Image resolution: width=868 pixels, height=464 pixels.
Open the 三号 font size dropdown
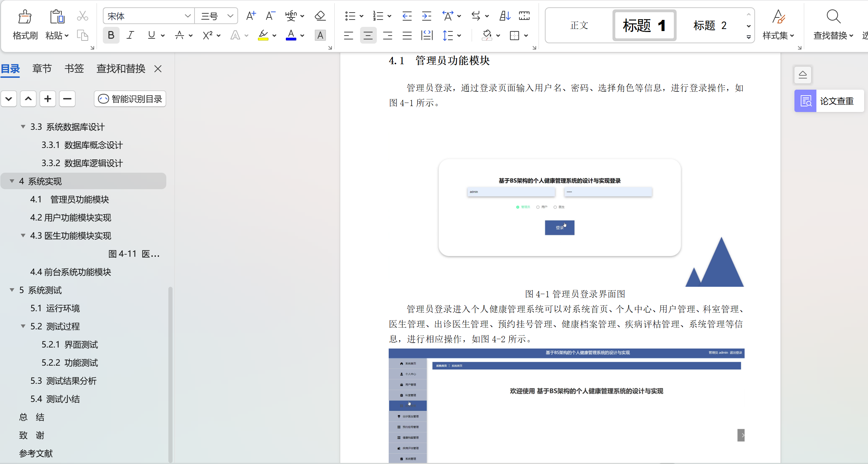[x=230, y=16]
